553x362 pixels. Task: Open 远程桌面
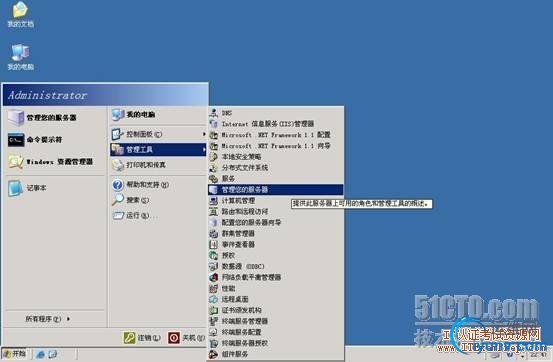click(276, 299)
